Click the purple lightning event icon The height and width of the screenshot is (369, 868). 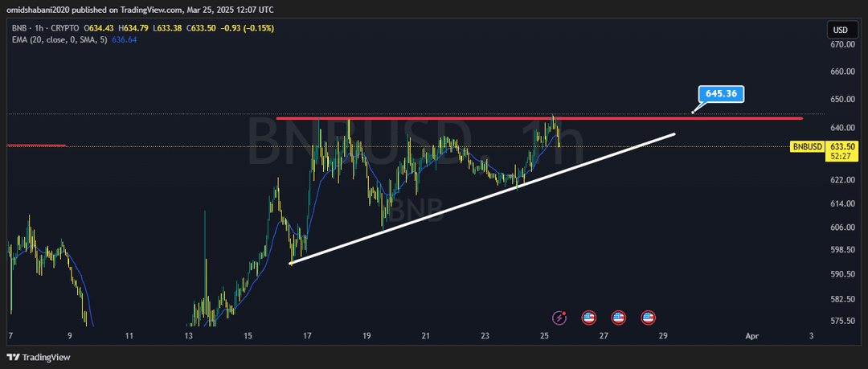coord(559,318)
